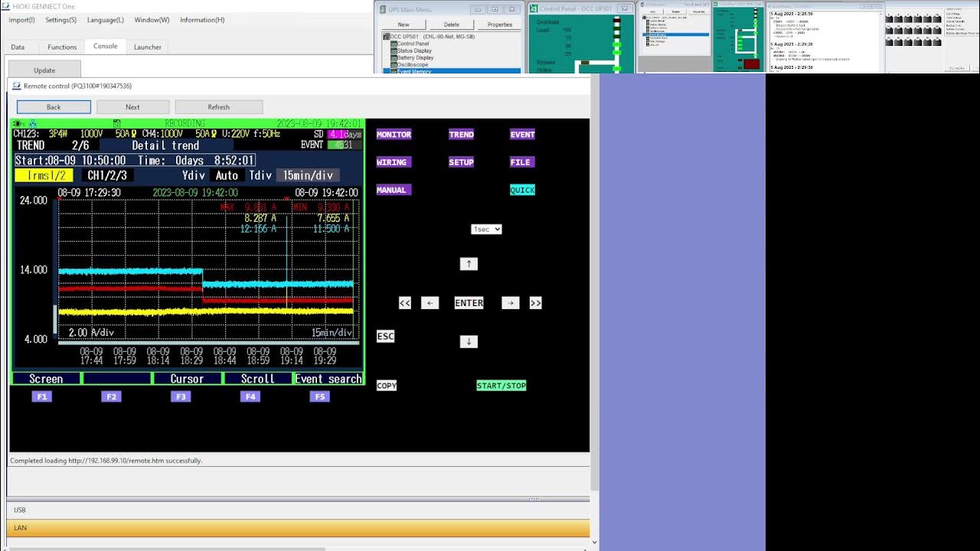Click the COPY key
Viewport: 980px width, 551px height.
(x=387, y=386)
